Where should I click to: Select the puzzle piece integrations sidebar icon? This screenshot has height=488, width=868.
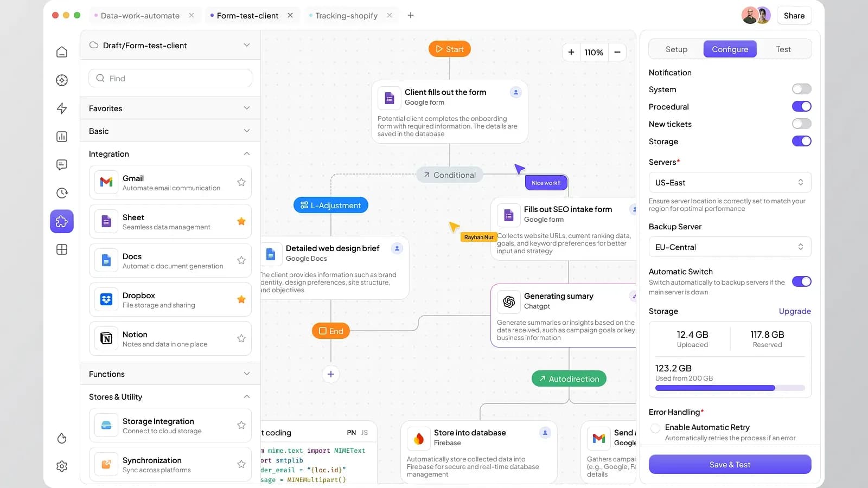(x=62, y=221)
